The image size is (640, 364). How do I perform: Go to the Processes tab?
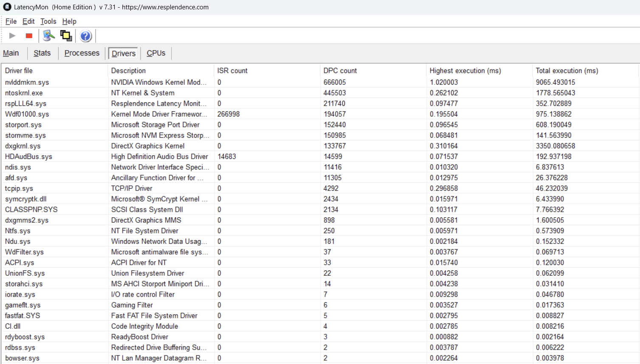point(82,53)
